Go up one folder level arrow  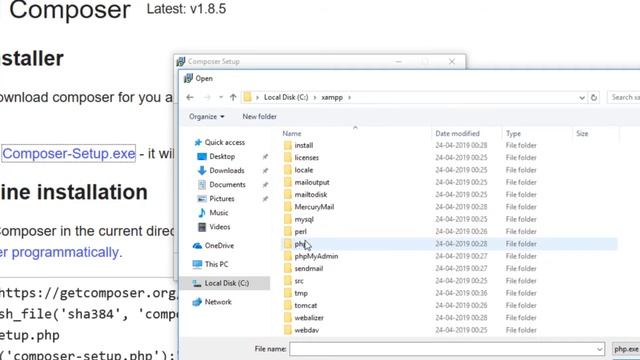point(233,97)
